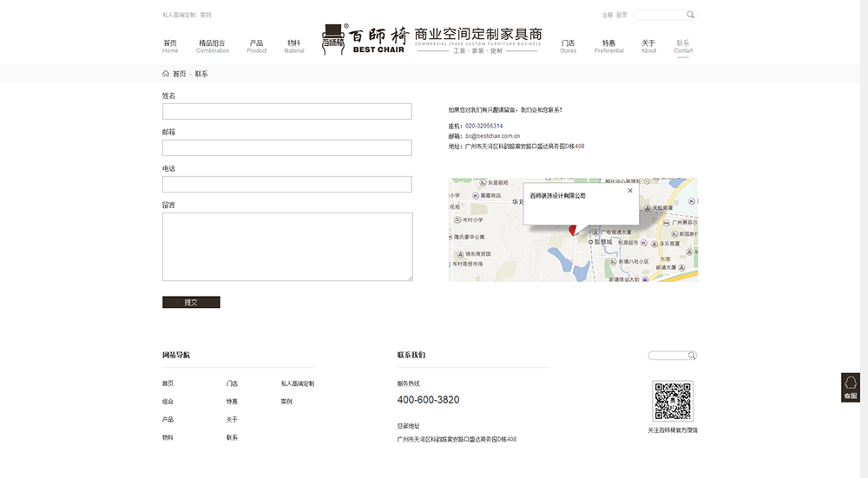Click into the 电话 phone field

pos(286,184)
